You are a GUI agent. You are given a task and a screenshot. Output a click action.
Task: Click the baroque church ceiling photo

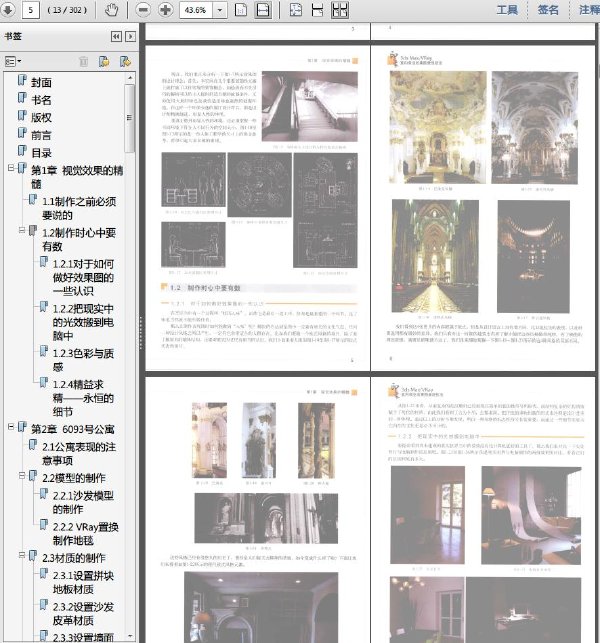438,127
